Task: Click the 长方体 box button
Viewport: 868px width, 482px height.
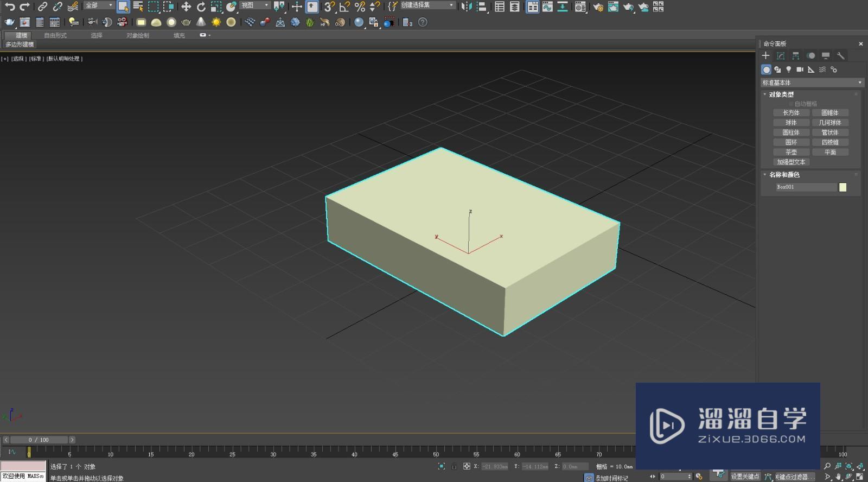Action: point(791,112)
